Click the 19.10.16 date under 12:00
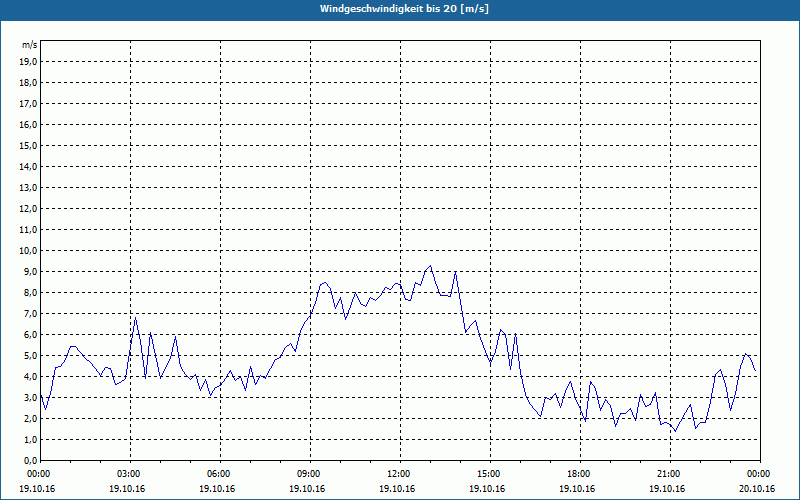This screenshot has width=800, height=500. [x=397, y=489]
